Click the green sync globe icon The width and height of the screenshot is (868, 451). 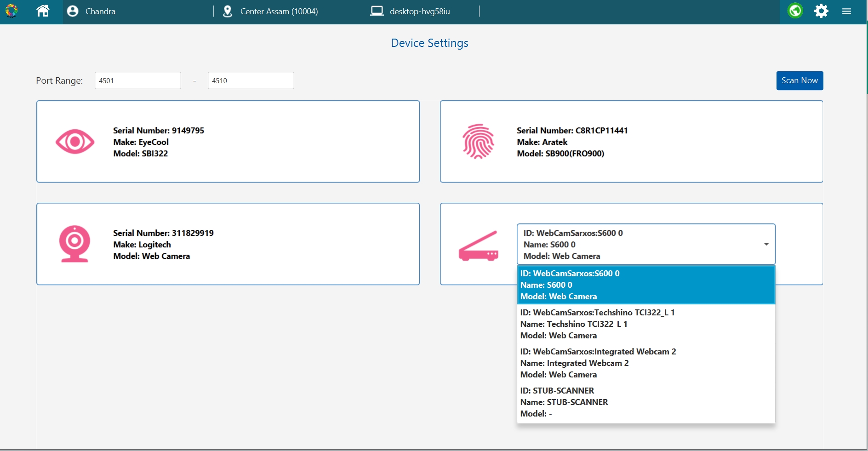pyautogui.click(x=795, y=11)
